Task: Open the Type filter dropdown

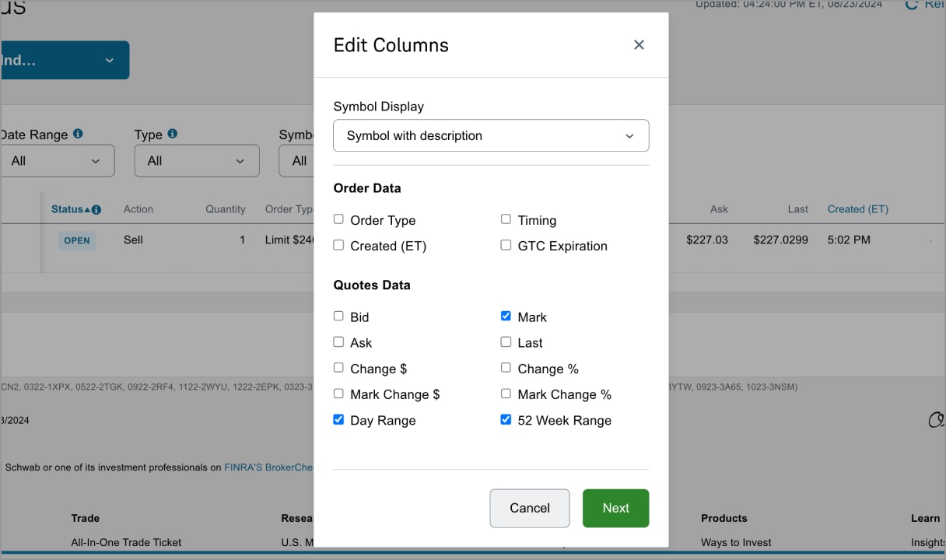Action: 197,161
